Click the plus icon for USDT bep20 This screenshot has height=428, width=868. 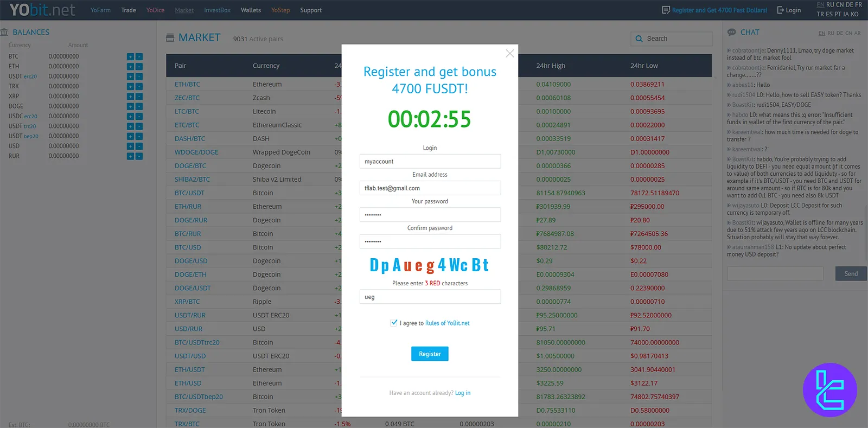coord(130,136)
